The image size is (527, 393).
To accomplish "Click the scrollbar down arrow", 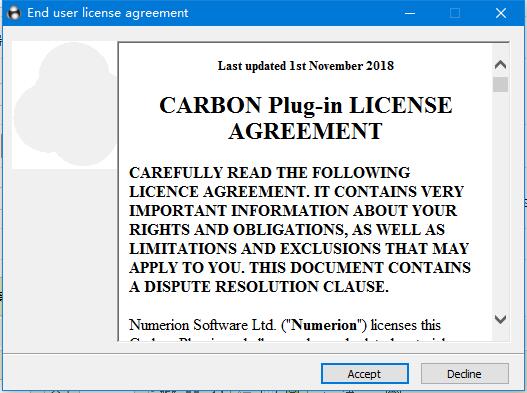I will pyautogui.click(x=500, y=319).
